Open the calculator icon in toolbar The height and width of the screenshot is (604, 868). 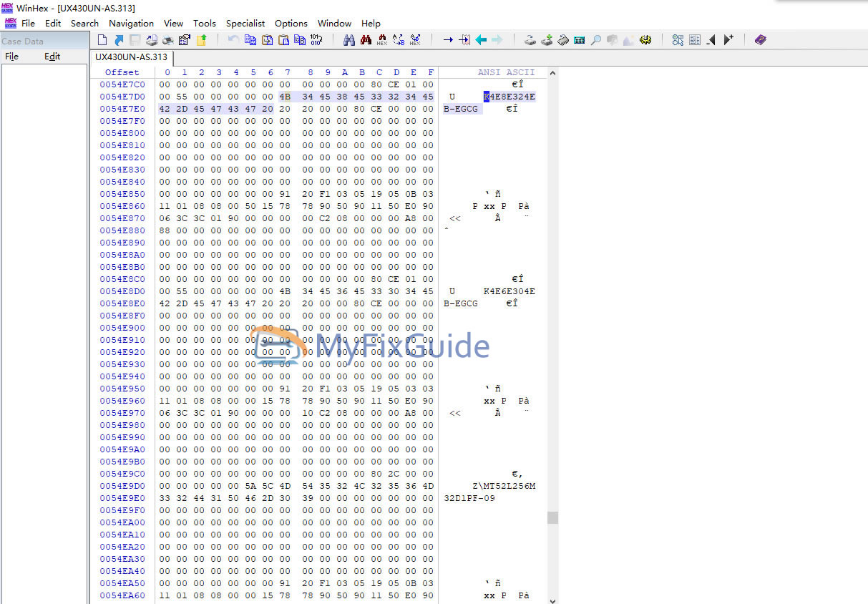[x=580, y=40]
